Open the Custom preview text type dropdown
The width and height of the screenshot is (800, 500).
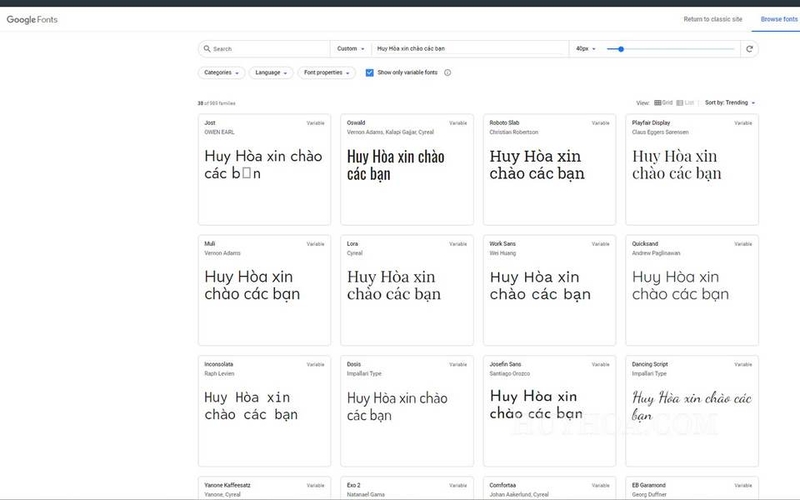click(x=351, y=48)
